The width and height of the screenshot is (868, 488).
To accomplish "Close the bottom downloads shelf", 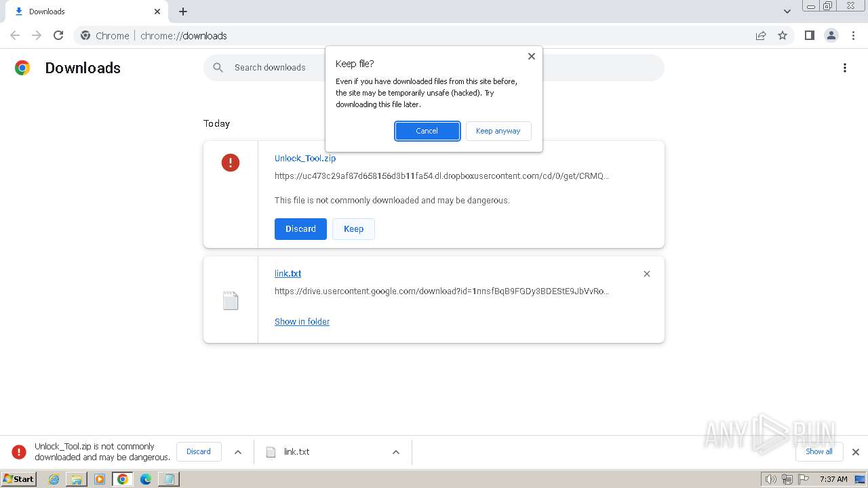I will 856,451.
